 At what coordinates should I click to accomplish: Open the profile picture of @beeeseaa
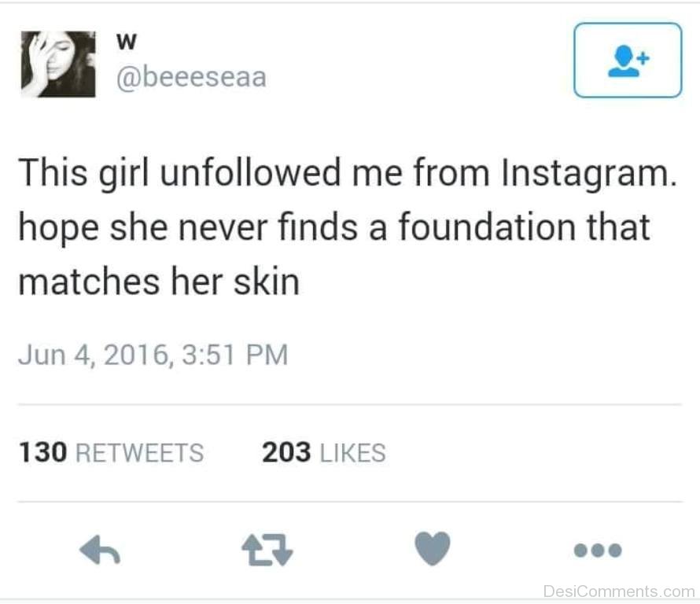(57, 64)
